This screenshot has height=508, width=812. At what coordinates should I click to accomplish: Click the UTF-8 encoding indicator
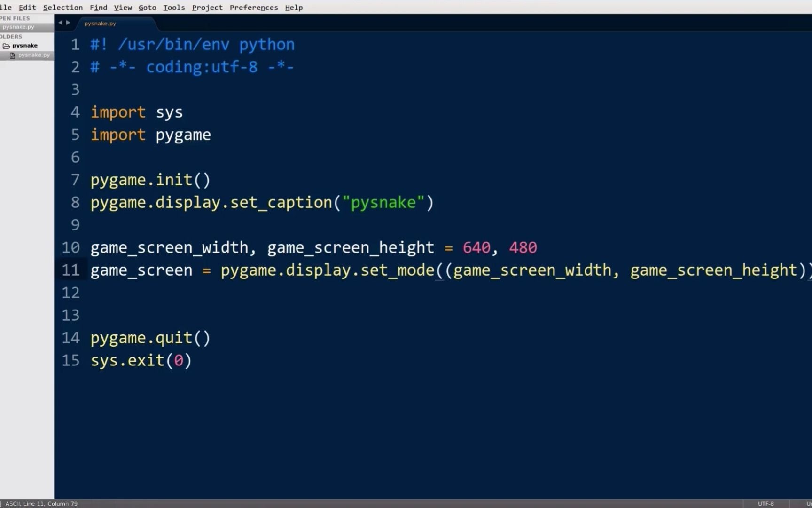pos(765,503)
